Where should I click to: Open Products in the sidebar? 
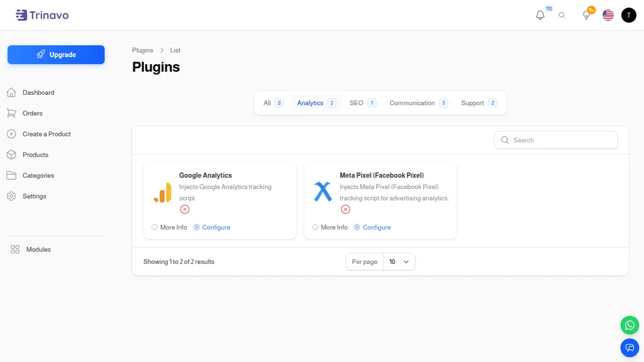35,155
